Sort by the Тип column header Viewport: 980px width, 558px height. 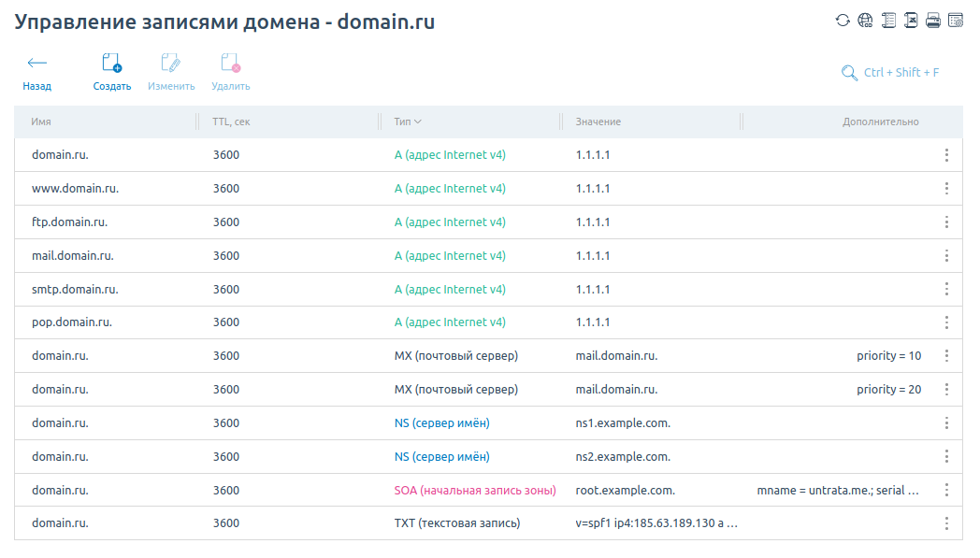[x=408, y=122]
